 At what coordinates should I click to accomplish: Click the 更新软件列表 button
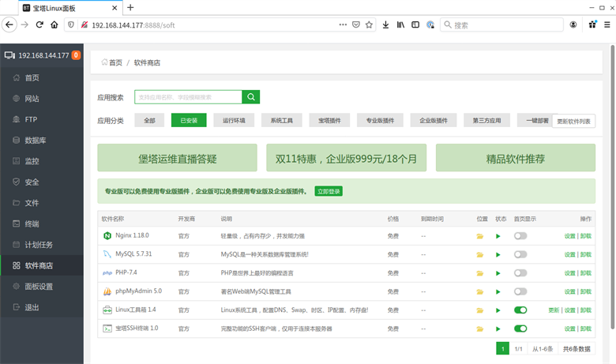click(x=573, y=122)
